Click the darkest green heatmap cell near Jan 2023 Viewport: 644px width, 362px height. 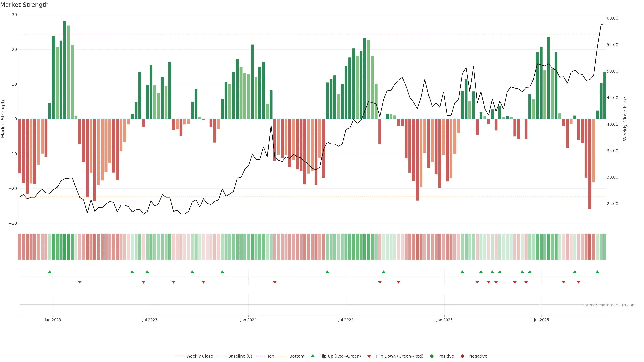(65, 247)
